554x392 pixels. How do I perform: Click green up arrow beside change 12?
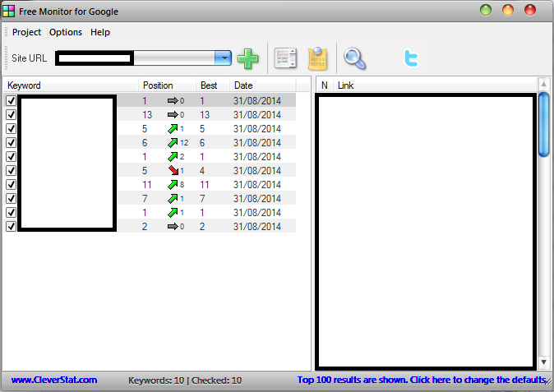173,143
